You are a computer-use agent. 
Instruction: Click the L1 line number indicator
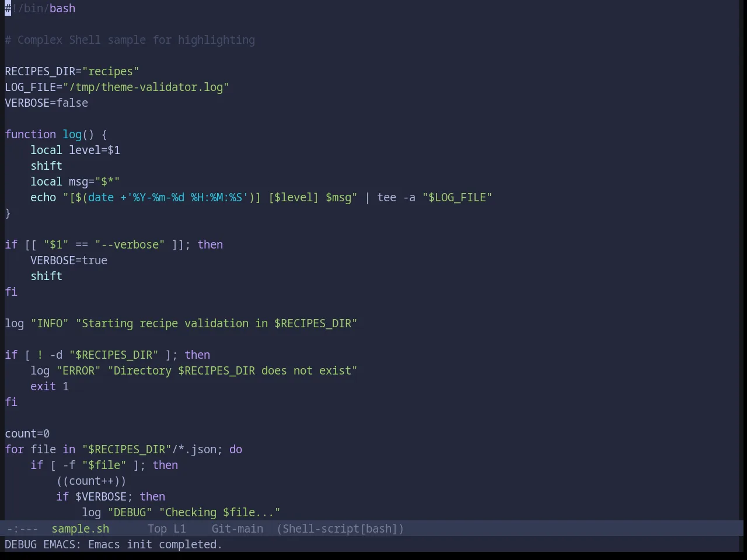pos(180,528)
